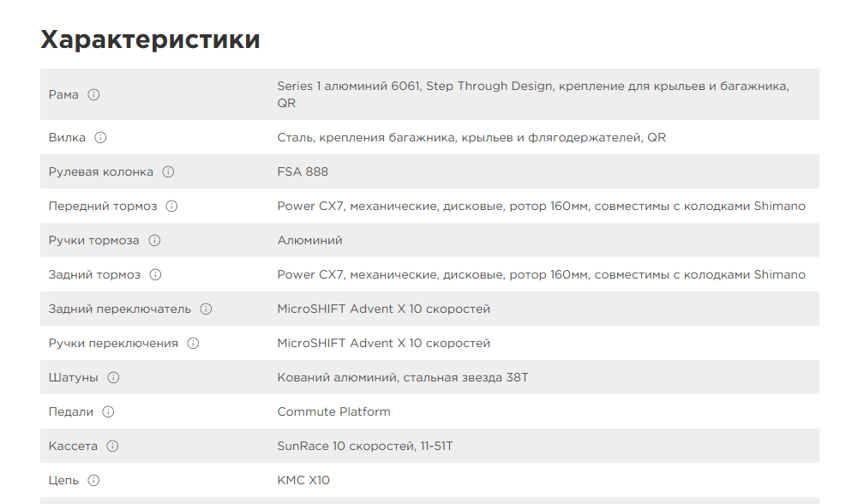This screenshot has height=504, width=846.
Task: Click the Рама row label
Action: (63, 94)
